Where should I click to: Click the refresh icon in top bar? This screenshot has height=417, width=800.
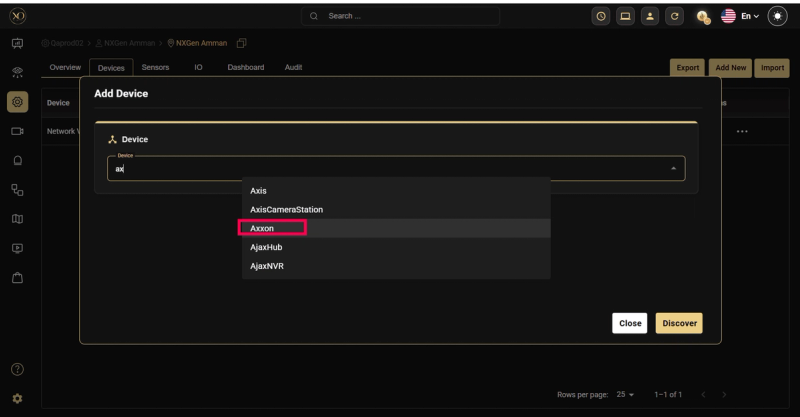[674, 16]
